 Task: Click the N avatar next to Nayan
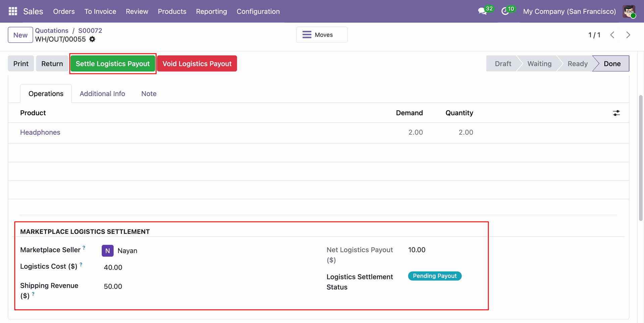pyautogui.click(x=107, y=251)
